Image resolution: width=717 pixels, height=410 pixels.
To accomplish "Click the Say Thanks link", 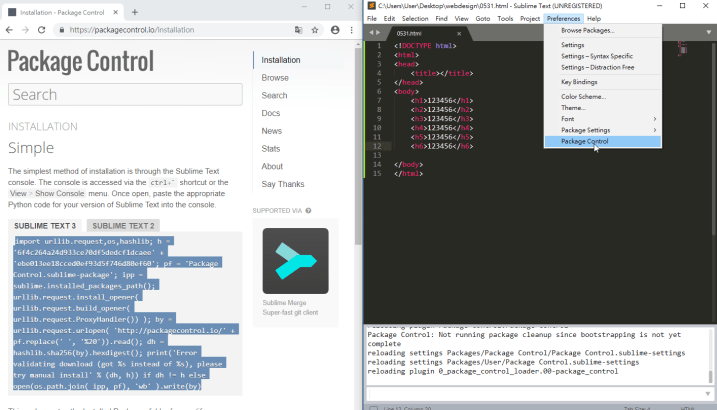I will [x=282, y=184].
